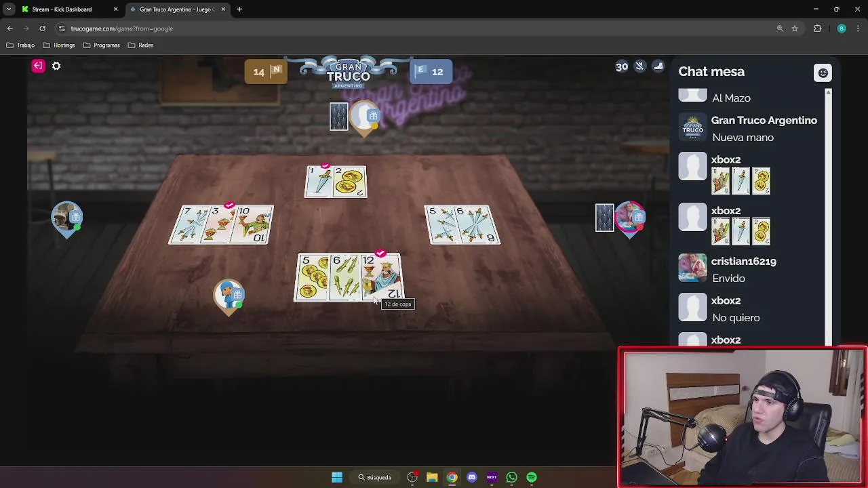Click the "Chat mesa" heading
The image size is (868, 488).
(x=711, y=72)
